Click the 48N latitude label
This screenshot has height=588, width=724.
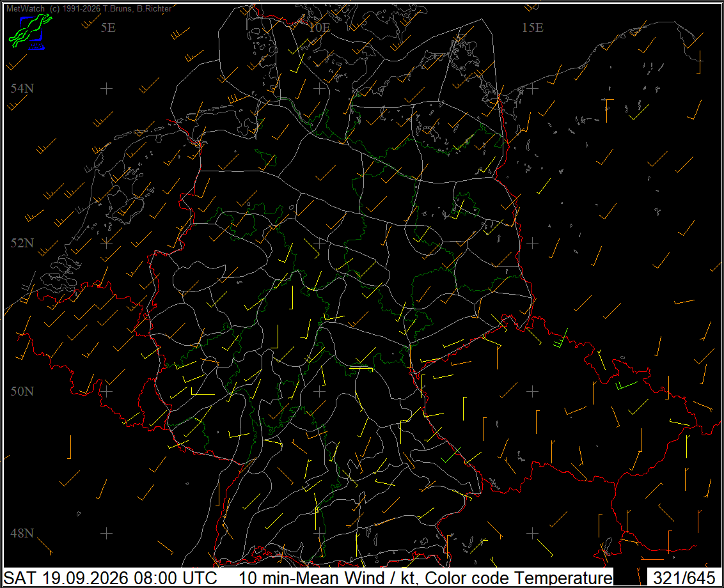22,534
